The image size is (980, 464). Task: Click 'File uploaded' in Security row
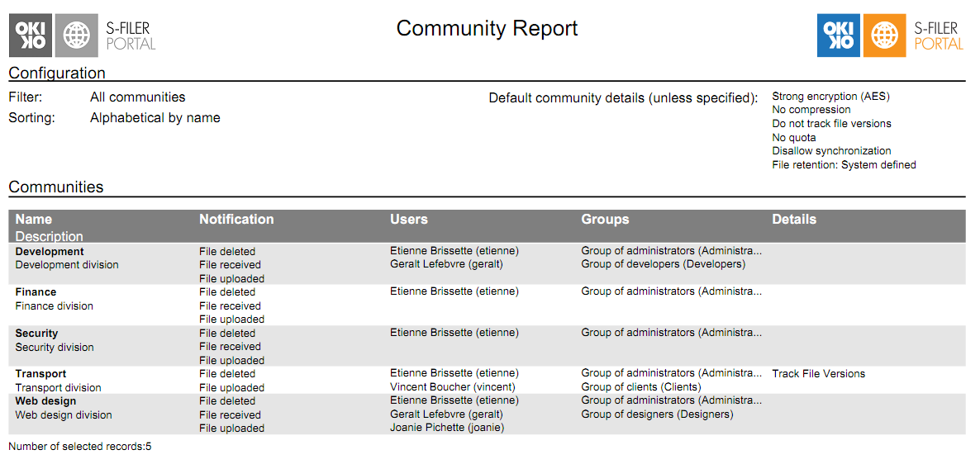coord(232,360)
